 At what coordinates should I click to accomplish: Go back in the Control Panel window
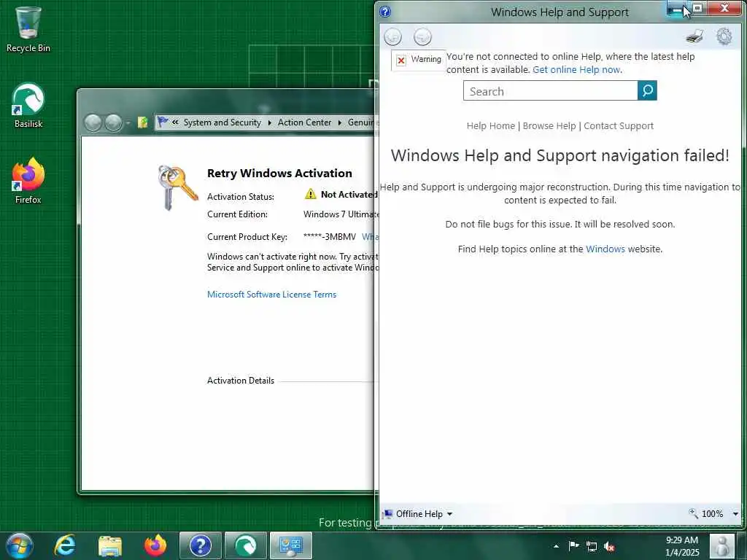[x=93, y=122]
